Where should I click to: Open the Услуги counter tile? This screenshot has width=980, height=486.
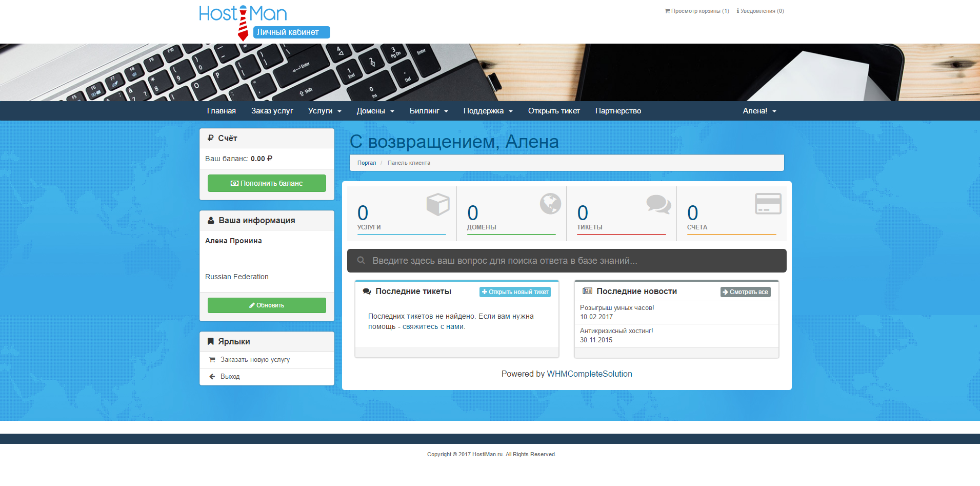coord(402,213)
